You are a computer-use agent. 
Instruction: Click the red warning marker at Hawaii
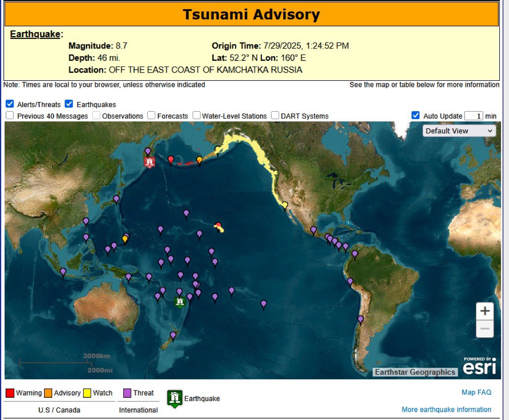(x=218, y=225)
